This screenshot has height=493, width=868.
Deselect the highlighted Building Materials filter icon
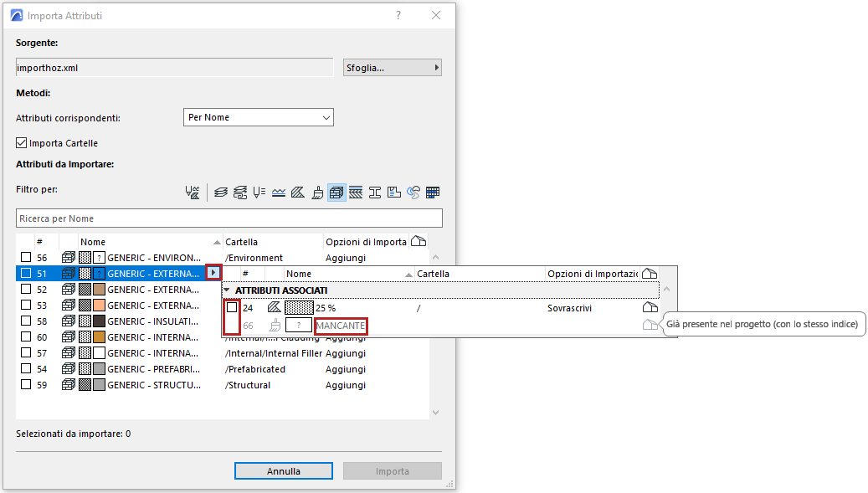pos(336,192)
